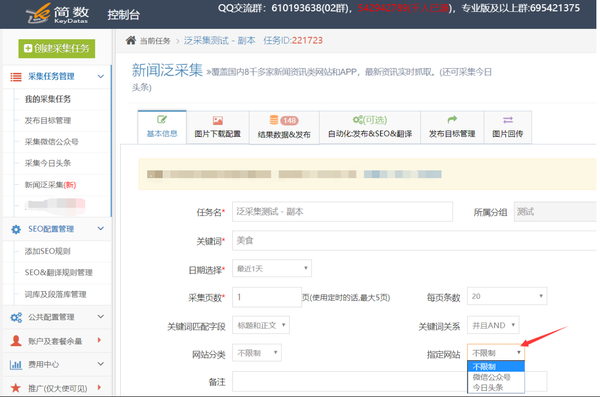
Task: Click the 采集任务管理 list icon
Action: [16, 77]
